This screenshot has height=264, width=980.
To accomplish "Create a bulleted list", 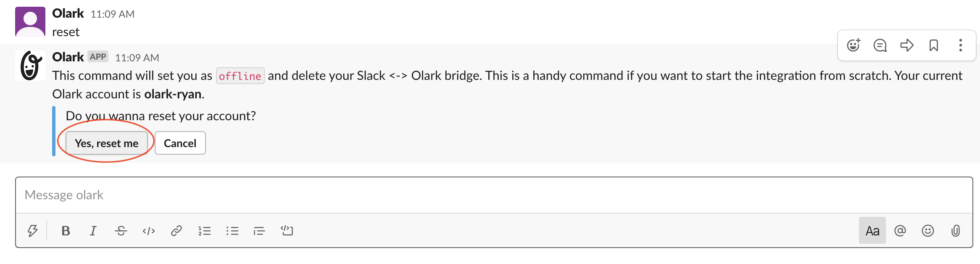I will 232,230.
